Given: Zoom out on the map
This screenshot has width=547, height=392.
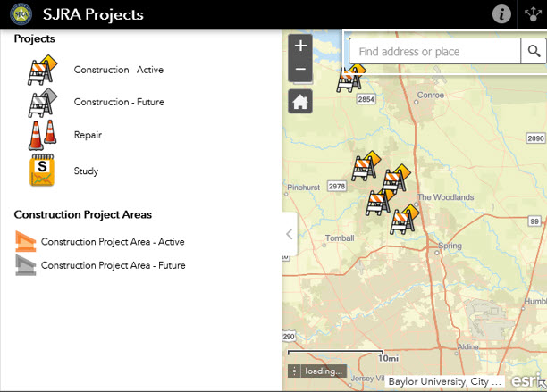Looking at the screenshot, I should 300,70.
